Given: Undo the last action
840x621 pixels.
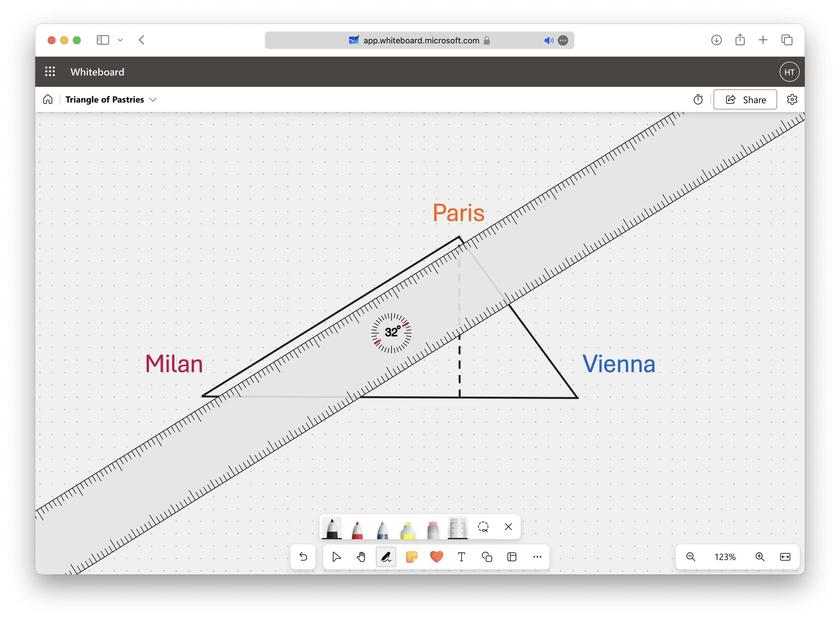Looking at the screenshot, I should [x=303, y=557].
